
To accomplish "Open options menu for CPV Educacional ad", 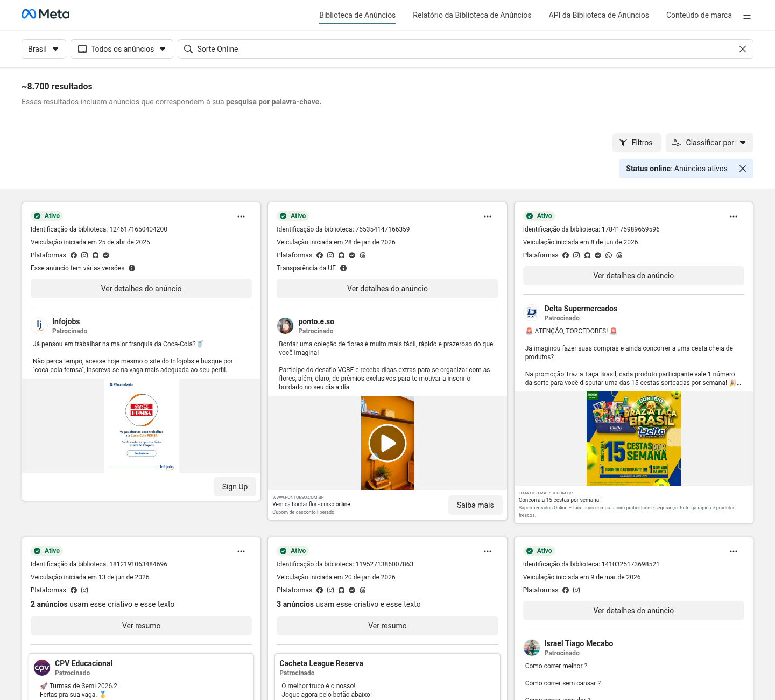I will point(241,551).
